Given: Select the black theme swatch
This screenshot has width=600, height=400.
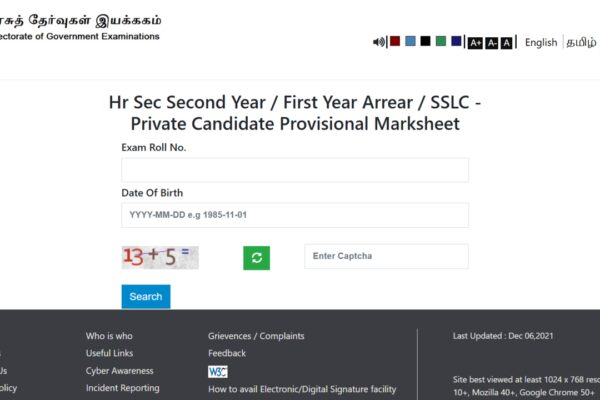Looking at the screenshot, I should (x=426, y=41).
